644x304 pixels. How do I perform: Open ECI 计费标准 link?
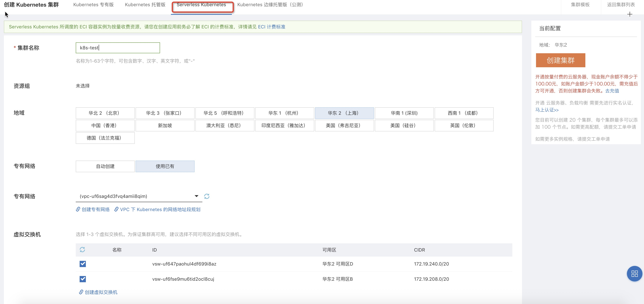point(272,27)
